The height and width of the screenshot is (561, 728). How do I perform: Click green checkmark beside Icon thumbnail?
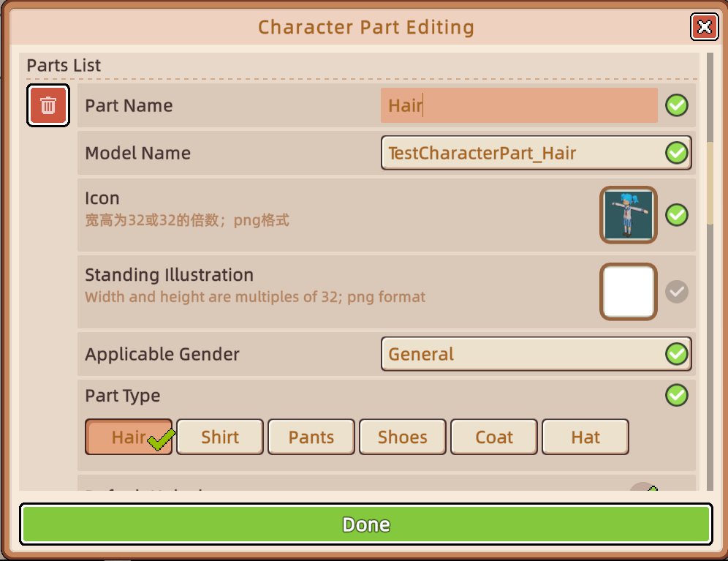[677, 215]
